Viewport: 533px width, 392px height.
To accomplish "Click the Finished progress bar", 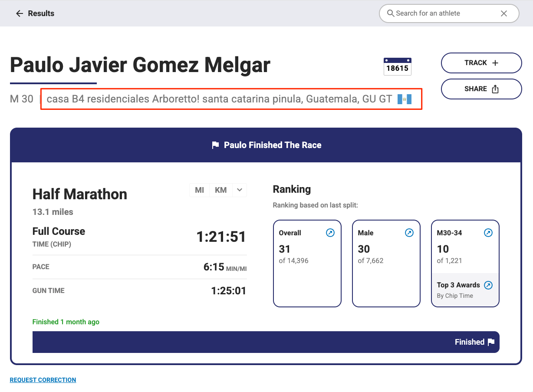I will pyautogui.click(x=266, y=342).
